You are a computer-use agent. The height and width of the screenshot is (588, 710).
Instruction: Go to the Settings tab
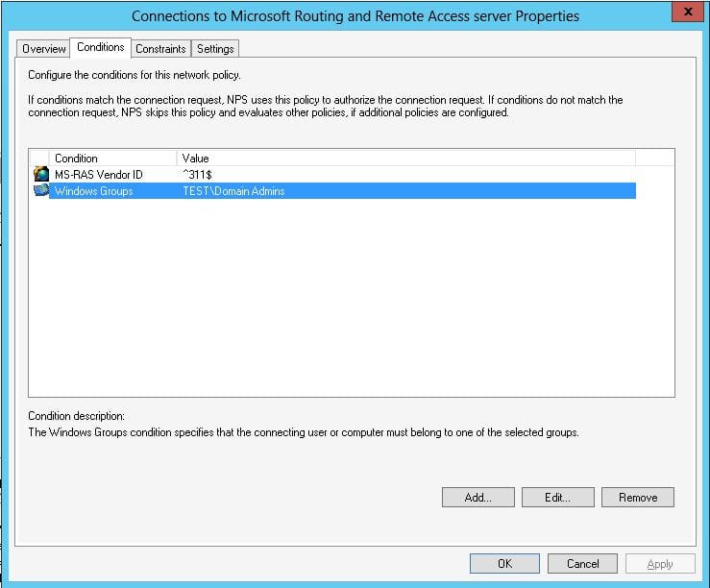pyautogui.click(x=215, y=48)
